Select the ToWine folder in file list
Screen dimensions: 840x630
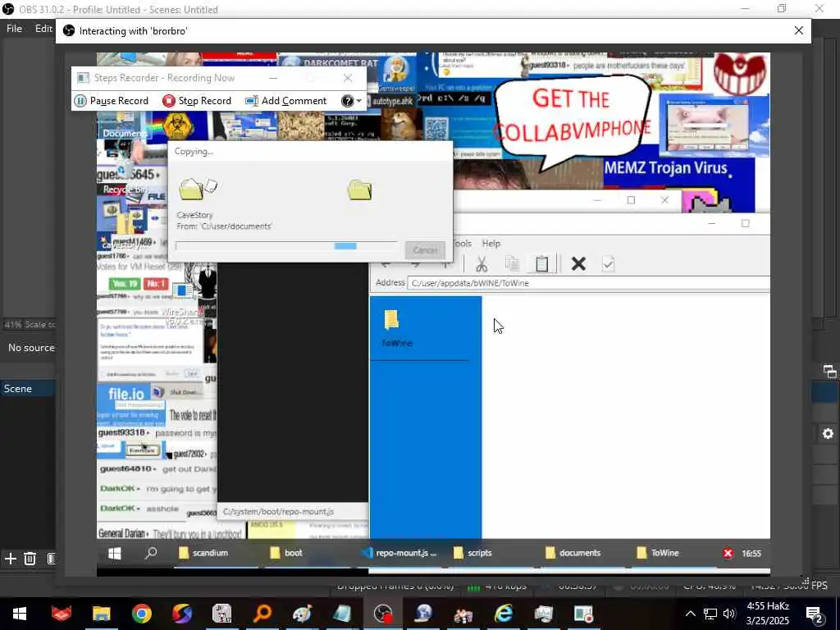click(x=397, y=328)
